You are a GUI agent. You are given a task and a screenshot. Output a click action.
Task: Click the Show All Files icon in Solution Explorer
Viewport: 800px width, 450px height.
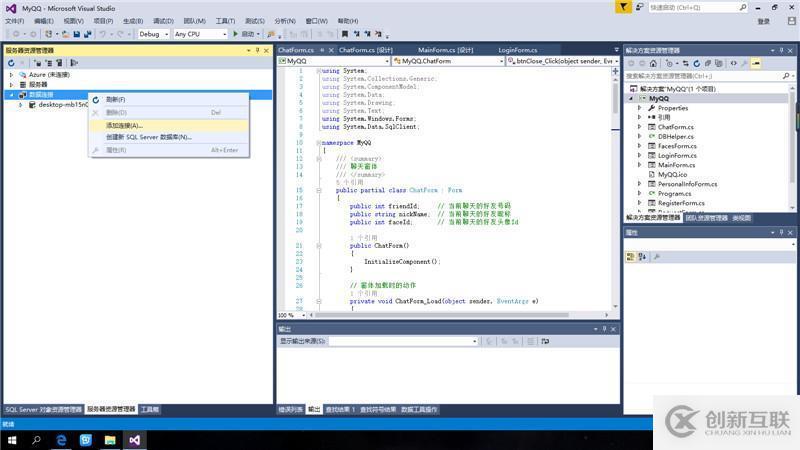point(719,63)
